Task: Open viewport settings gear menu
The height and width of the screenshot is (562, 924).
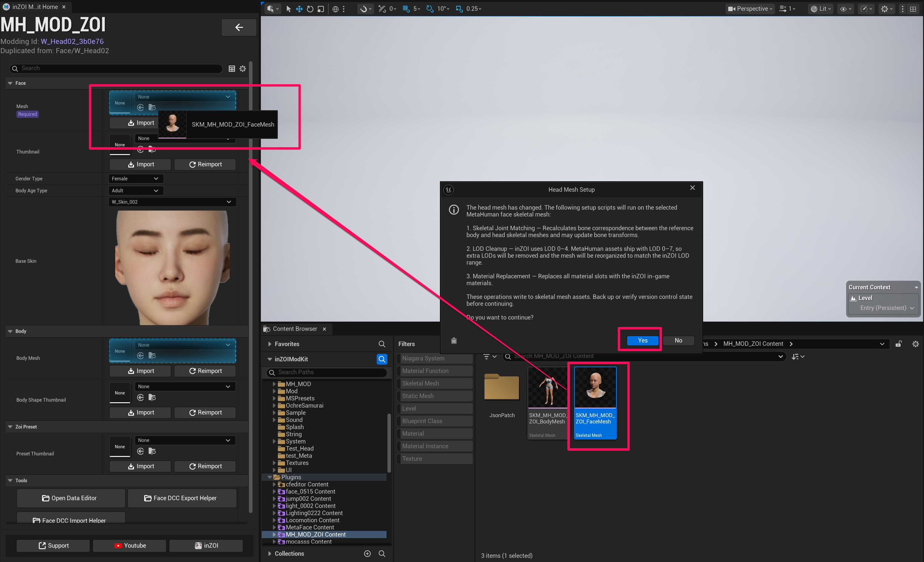Action: [886, 9]
